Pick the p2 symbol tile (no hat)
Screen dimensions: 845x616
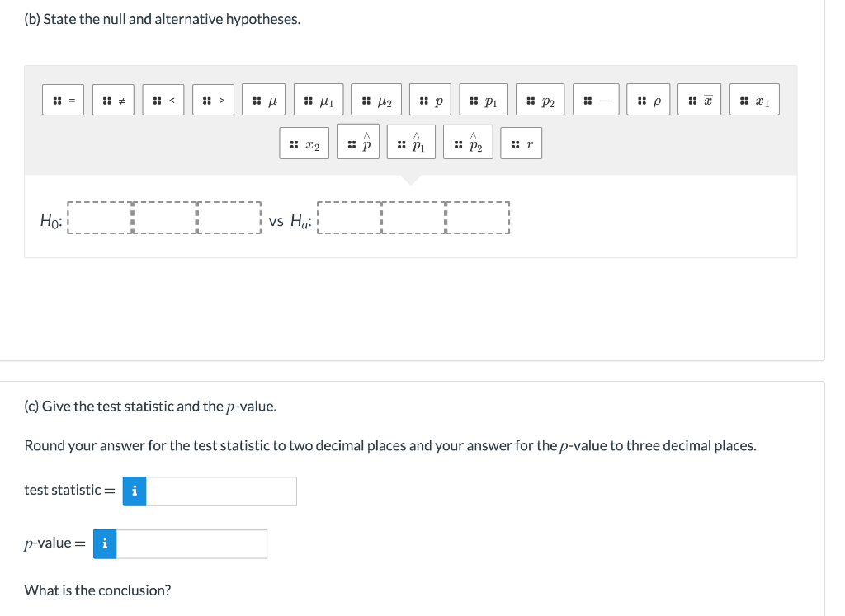coord(540,100)
